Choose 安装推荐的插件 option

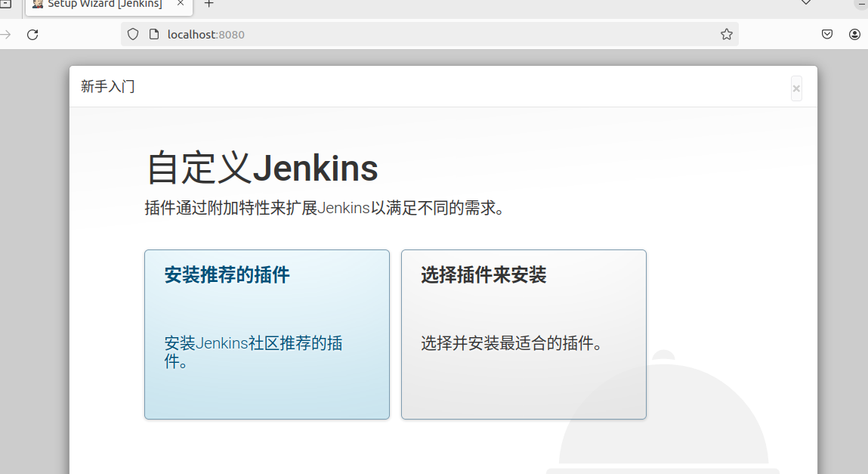point(267,334)
